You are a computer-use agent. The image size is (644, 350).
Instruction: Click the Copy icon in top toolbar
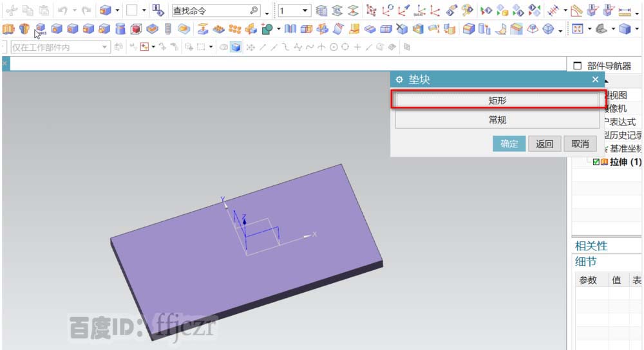click(28, 10)
